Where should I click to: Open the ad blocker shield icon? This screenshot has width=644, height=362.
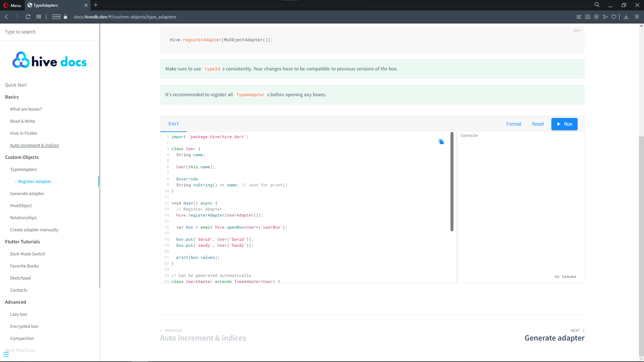[x=597, y=17]
